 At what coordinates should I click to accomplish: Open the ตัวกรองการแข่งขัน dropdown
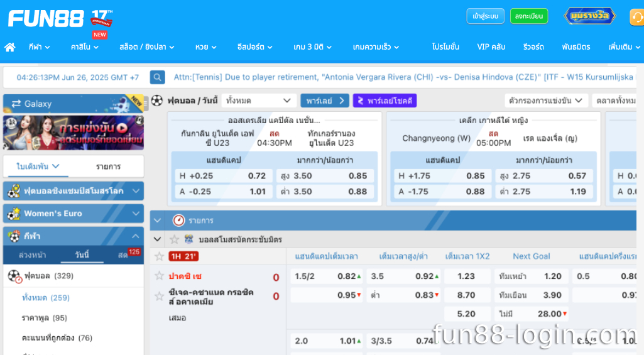click(x=545, y=101)
